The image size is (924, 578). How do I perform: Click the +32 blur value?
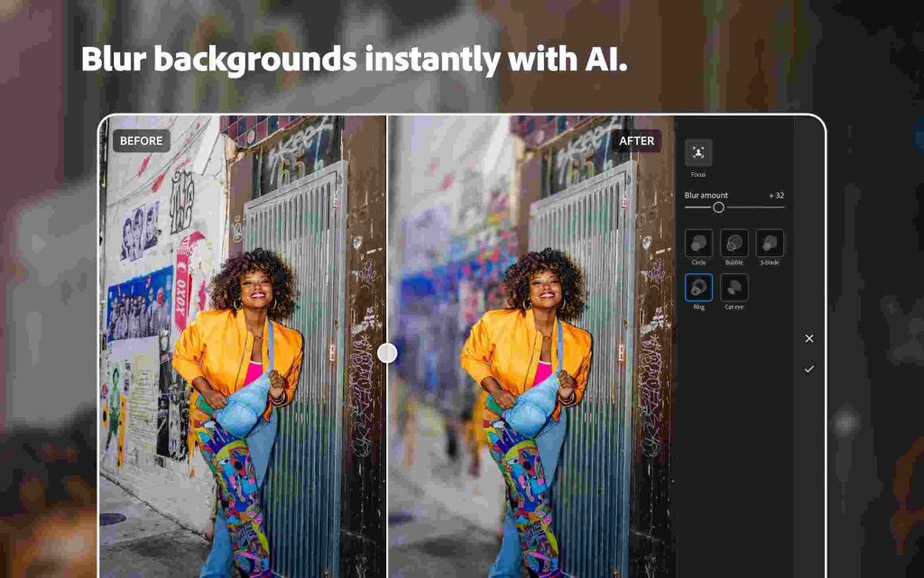point(776,196)
